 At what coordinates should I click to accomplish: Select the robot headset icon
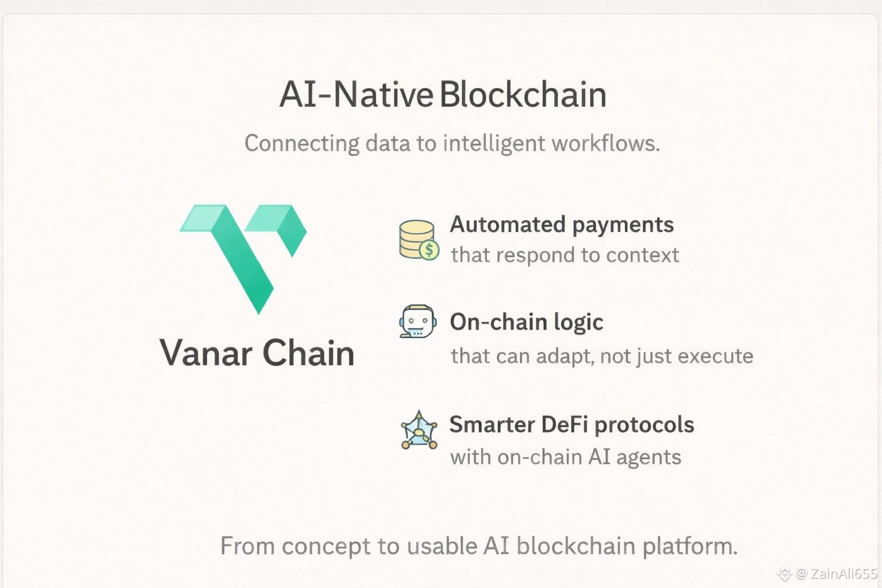tap(417, 322)
